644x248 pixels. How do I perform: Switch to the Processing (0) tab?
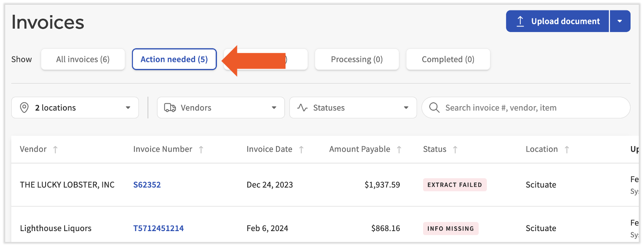pyautogui.click(x=357, y=59)
